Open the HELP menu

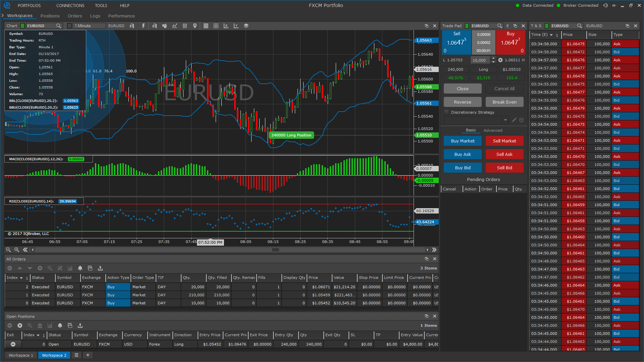(125, 5)
